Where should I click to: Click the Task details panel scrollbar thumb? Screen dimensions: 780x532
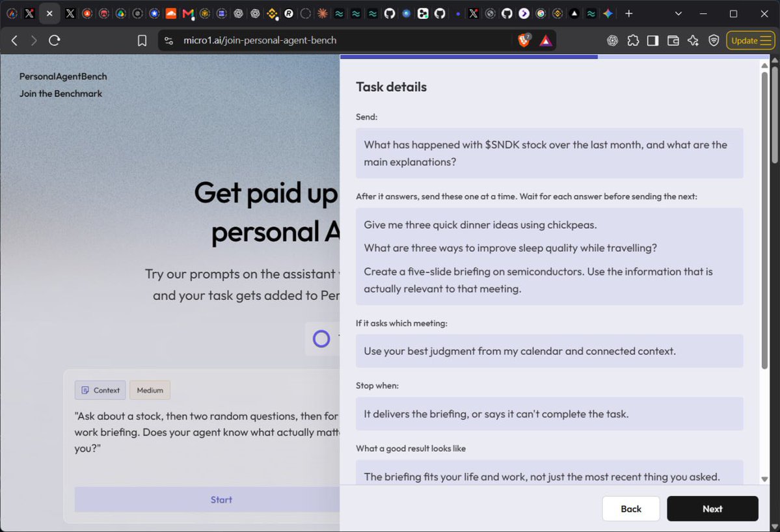[x=764, y=220]
